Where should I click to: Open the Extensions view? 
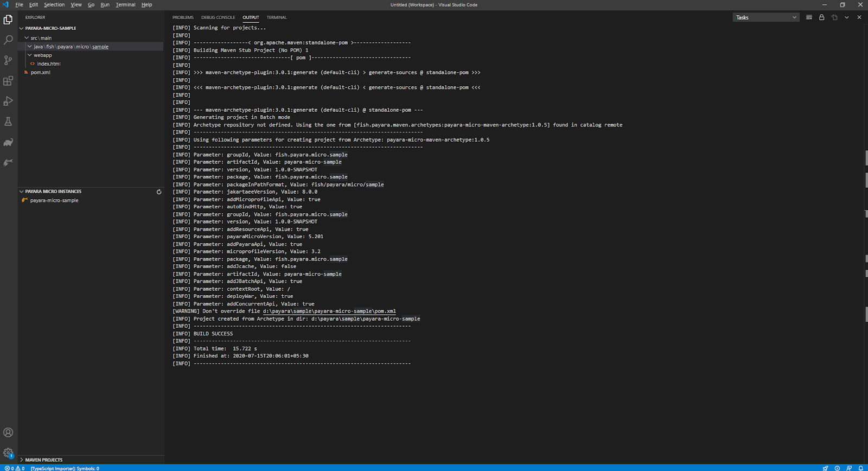click(8, 81)
